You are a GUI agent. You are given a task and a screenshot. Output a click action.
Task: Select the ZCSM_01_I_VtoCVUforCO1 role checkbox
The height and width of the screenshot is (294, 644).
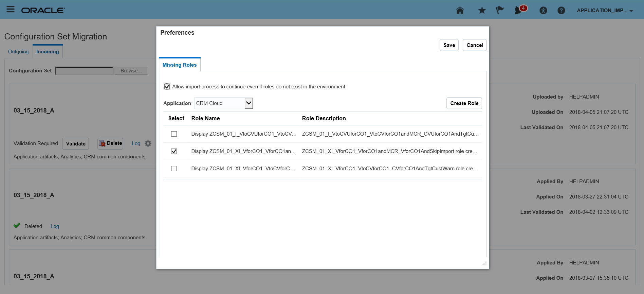(x=174, y=134)
